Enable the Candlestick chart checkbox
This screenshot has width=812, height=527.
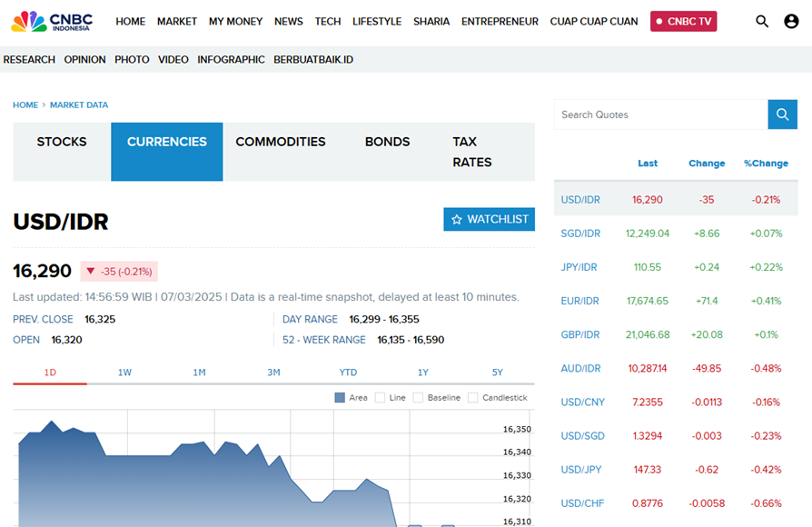pyautogui.click(x=472, y=398)
